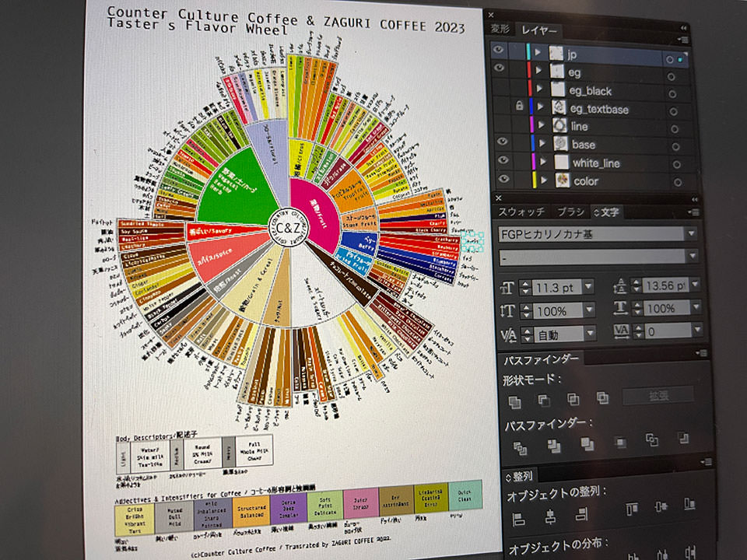Click the Minus Front shape mode icon
747x560 pixels.
[544, 401]
